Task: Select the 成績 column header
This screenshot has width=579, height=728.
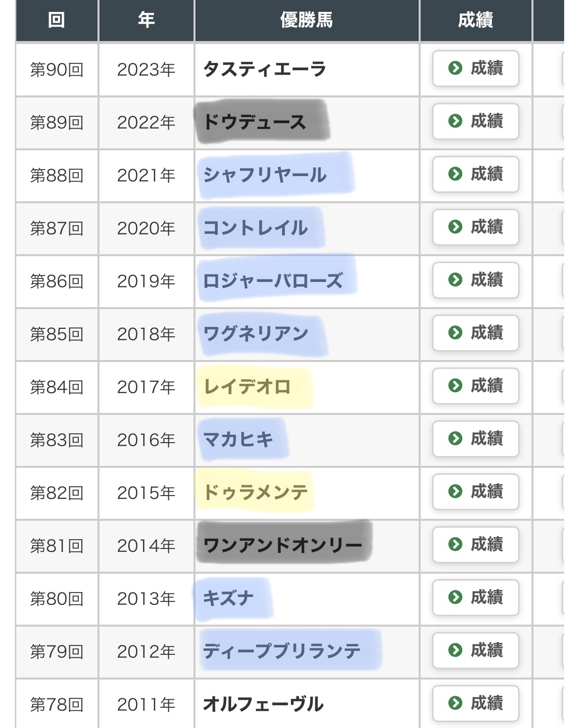Action: (476, 20)
